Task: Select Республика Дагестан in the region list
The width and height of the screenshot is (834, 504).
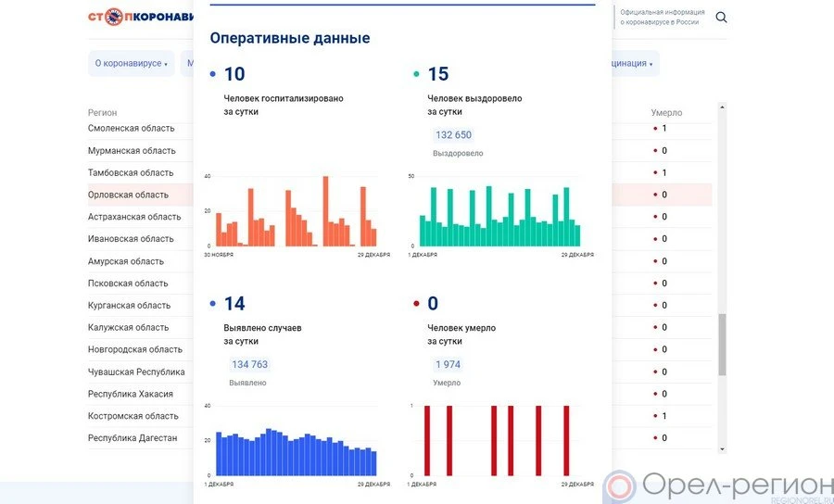Action: [133, 438]
